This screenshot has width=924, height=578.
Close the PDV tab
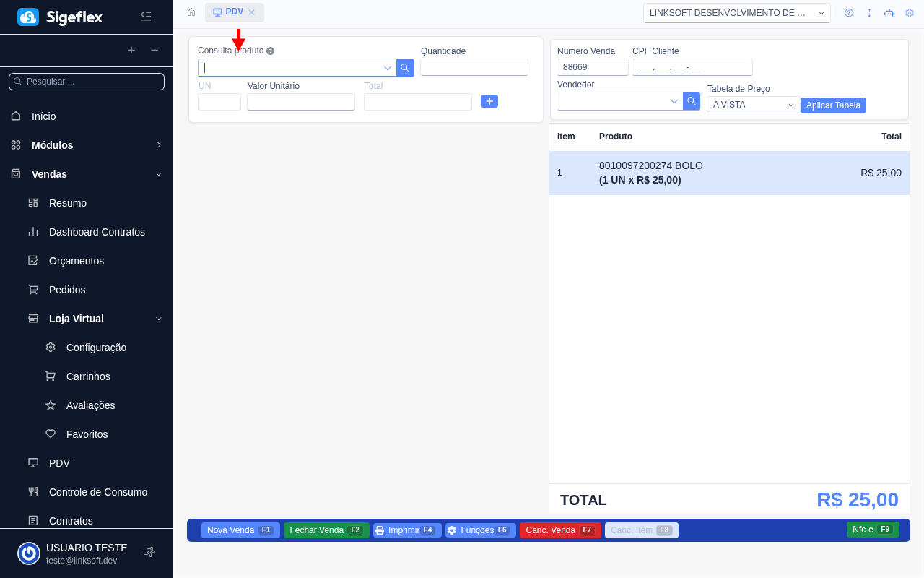(252, 12)
